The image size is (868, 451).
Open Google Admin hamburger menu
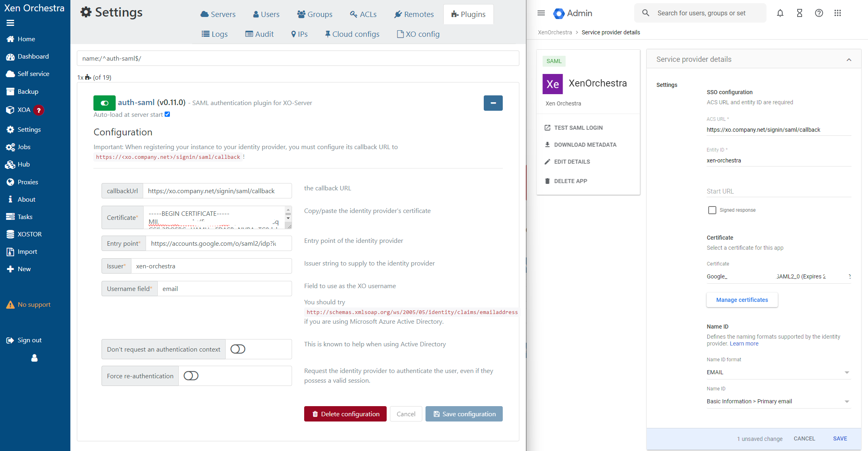[541, 13]
